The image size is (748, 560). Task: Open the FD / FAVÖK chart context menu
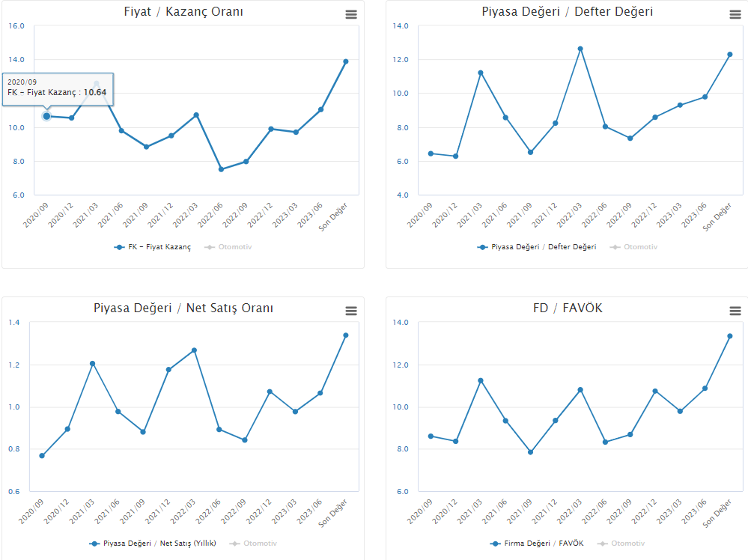tap(735, 311)
